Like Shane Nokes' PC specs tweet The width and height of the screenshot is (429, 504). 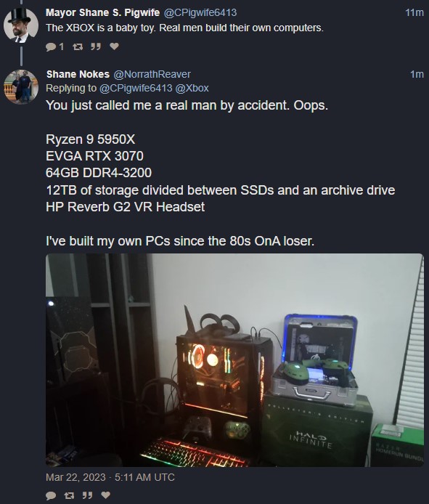pos(106,495)
